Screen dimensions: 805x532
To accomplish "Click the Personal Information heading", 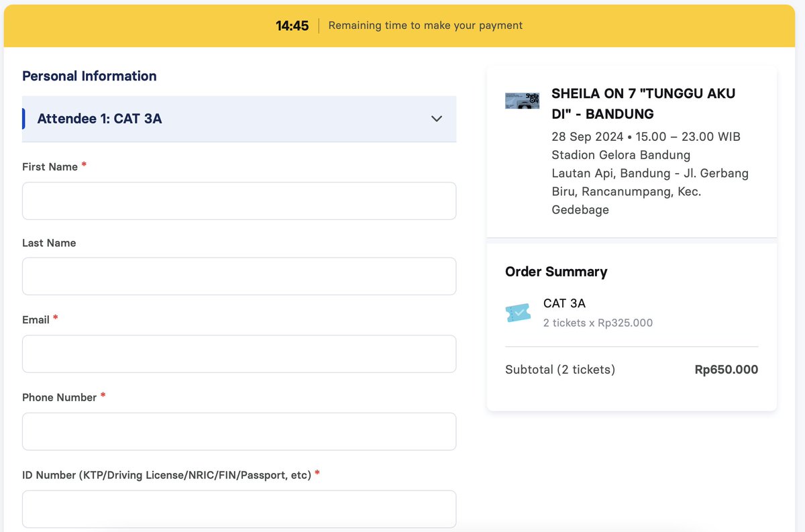I will [x=89, y=76].
